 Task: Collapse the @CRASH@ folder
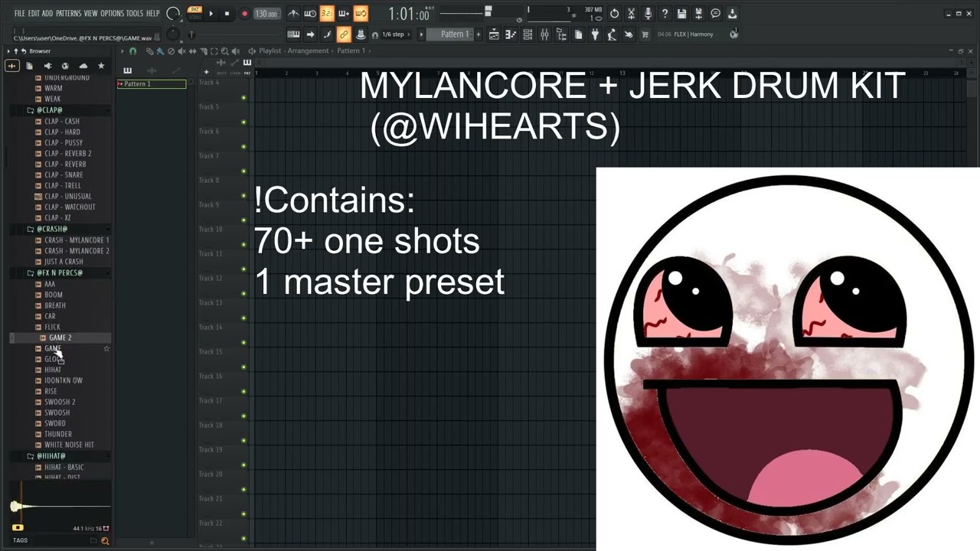point(51,229)
